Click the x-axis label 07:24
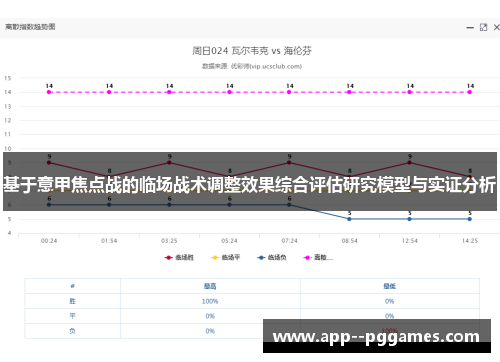Image resolution: width=500 pixels, height=362 pixels. coord(289,241)
